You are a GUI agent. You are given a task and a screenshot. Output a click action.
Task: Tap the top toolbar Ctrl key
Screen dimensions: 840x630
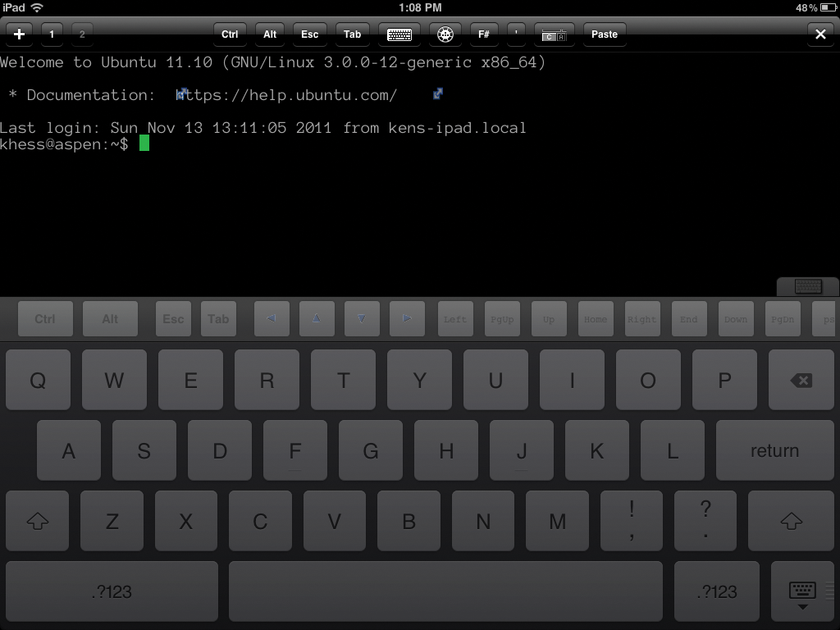230,34
